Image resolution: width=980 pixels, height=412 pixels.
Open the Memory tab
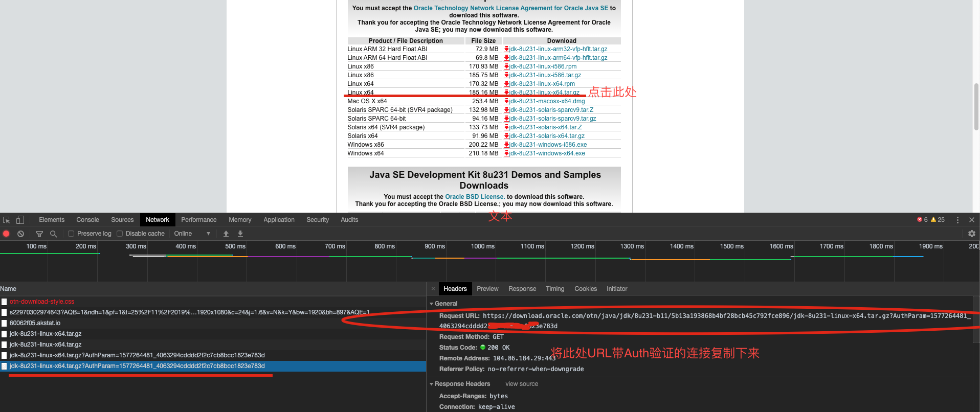(x=240, y=220)
